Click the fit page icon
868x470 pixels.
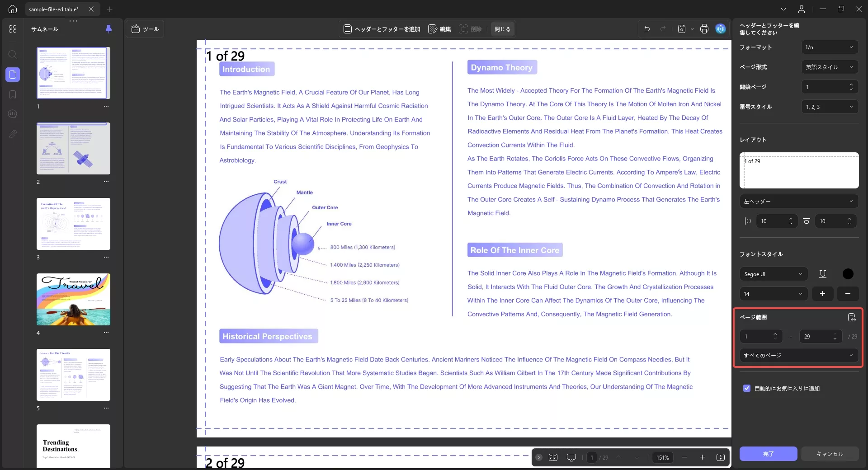click(x=721, y=457)
